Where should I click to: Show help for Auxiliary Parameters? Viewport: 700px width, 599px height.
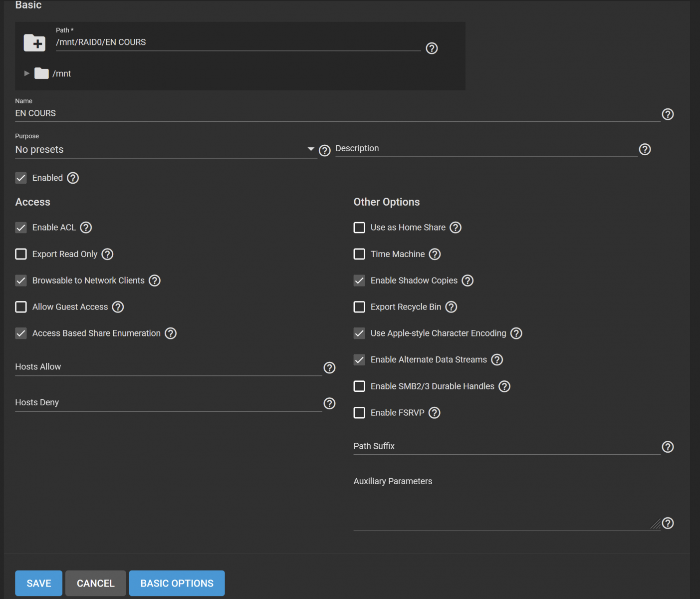point(668,523)
